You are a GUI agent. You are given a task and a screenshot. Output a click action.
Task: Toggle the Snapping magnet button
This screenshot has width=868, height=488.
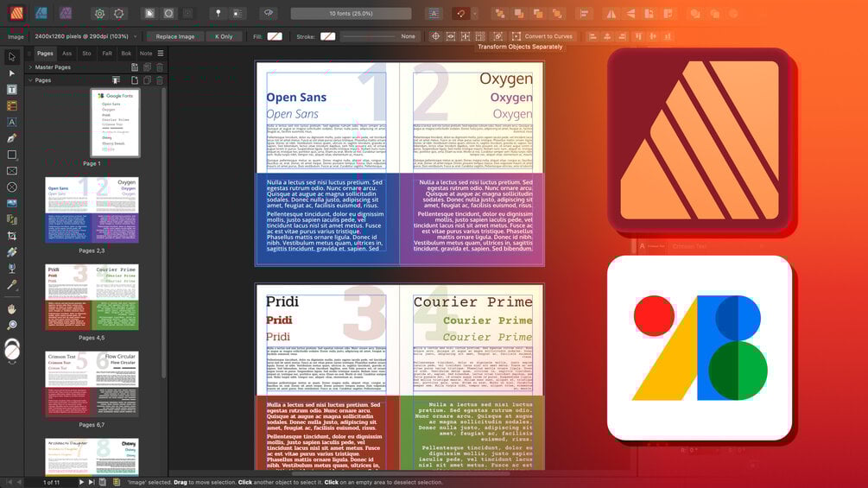pos(460,14)
